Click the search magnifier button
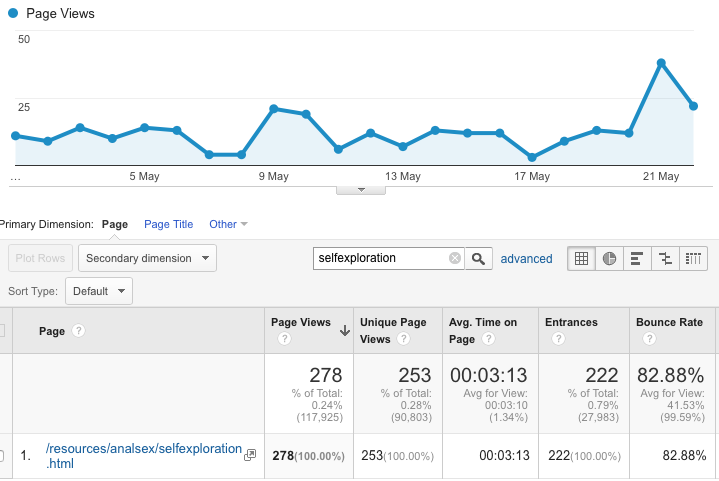 point(480,258)
